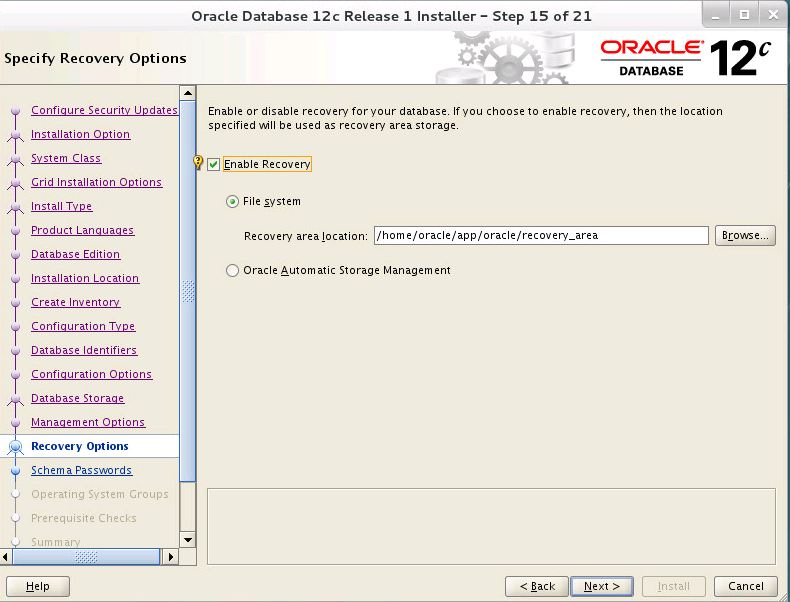
Task: Jump to Installation Option step
Action: click(81, 135)
